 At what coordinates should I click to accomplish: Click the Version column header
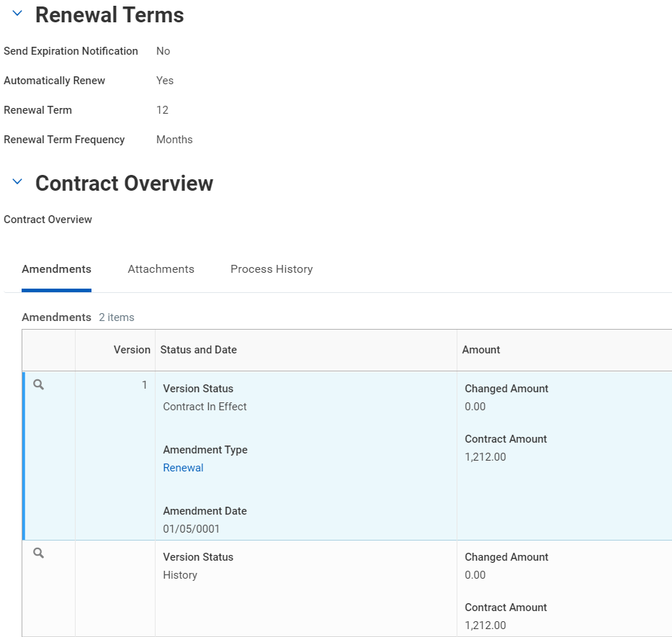tap(132, 350)
